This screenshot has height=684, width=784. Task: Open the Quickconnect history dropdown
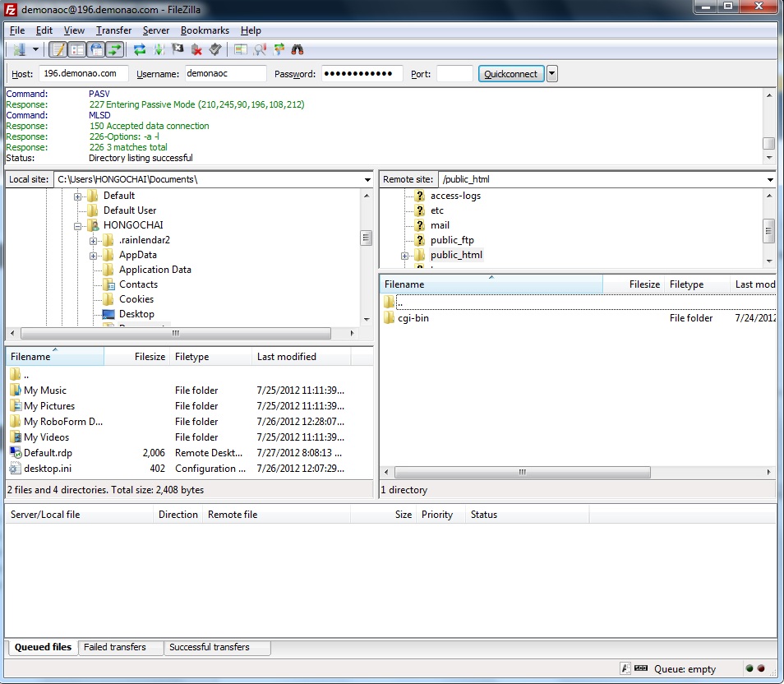(551, 74)
